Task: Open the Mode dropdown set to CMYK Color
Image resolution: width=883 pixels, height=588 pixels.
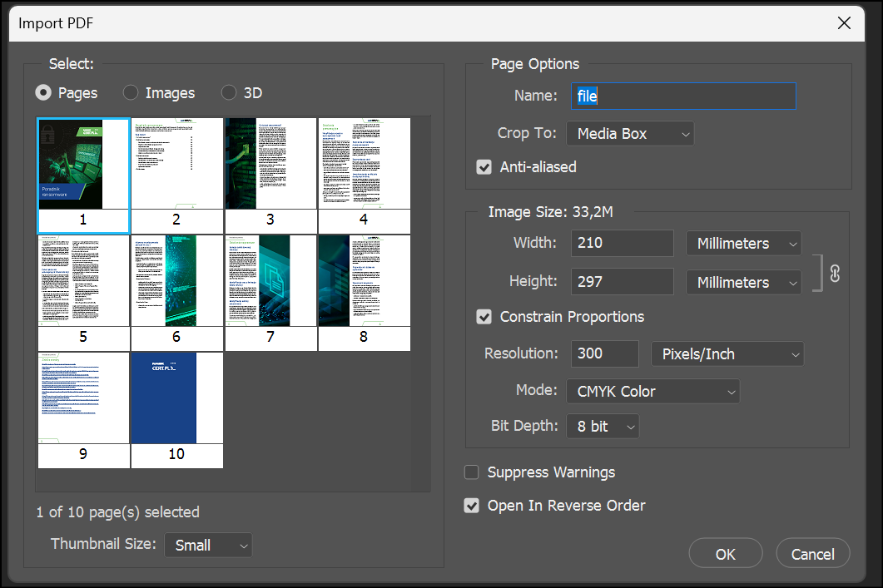Action: point(652,391)
